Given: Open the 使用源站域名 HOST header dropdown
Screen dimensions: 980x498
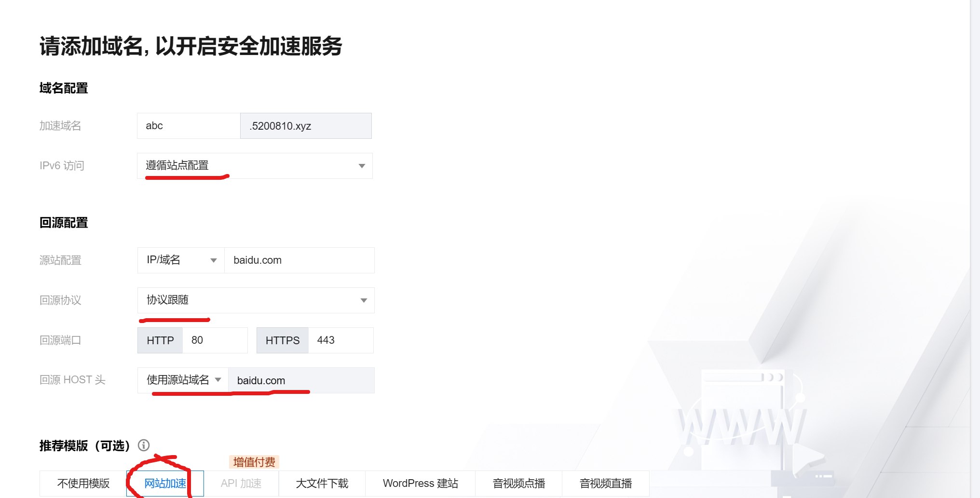Looking at the screenshot, I should pos(183,380).
